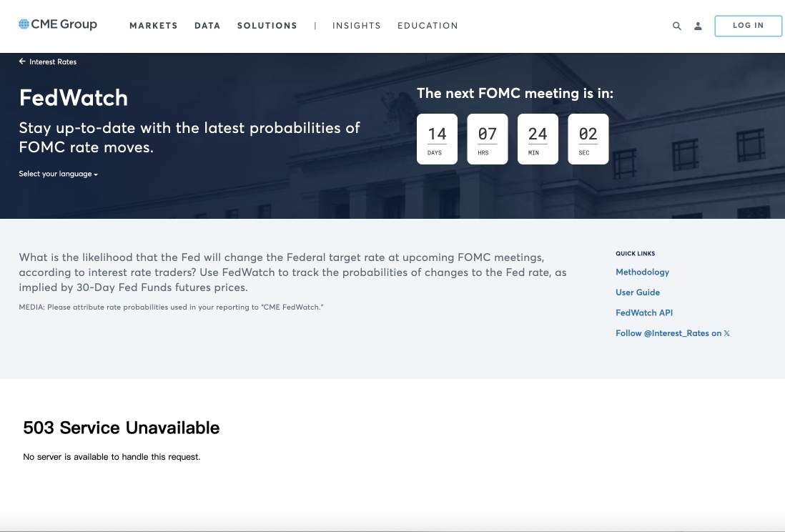785x532 pixels.
Task: Open the DATA menu
Action: click(207, 26)
